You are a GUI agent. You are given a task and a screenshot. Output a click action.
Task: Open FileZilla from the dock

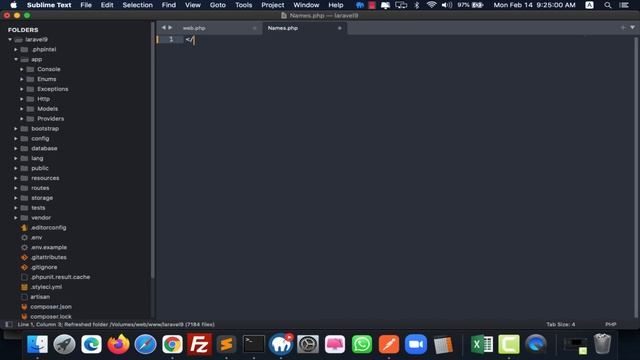tap(199, 344)
